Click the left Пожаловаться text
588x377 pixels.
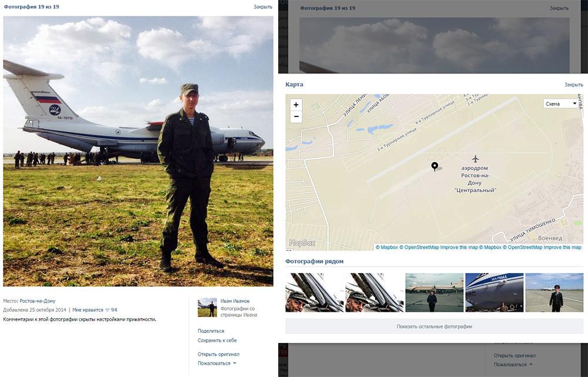pos(214,363)
